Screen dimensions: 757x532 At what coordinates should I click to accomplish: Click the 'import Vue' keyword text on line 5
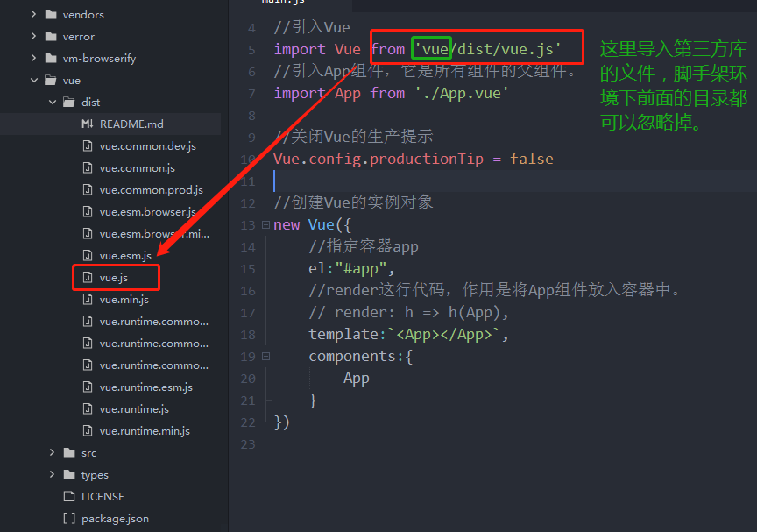[x=317, y=49]
